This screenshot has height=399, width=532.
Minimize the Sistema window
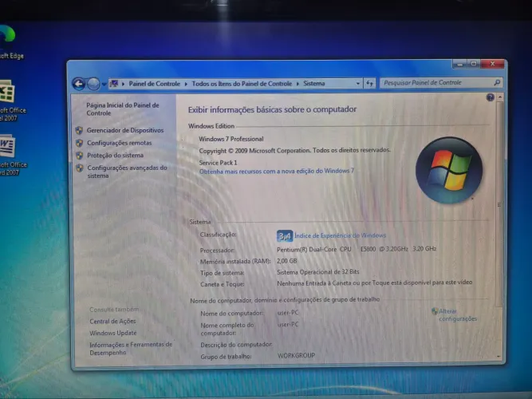pos(459,64)
